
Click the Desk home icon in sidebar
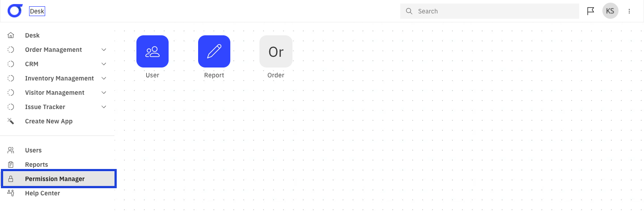pyautogui.click(x=11, y=35)
